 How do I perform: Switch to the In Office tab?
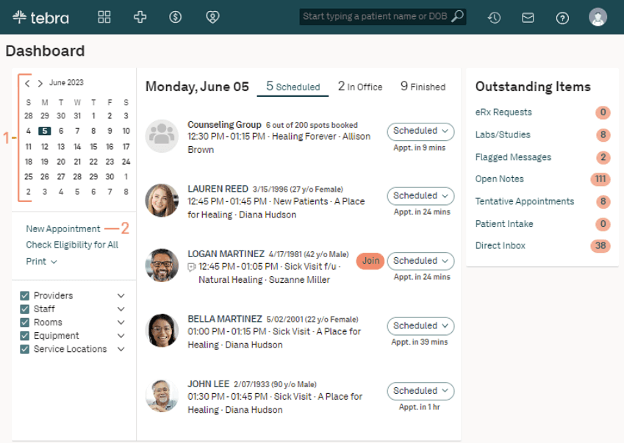360,87
